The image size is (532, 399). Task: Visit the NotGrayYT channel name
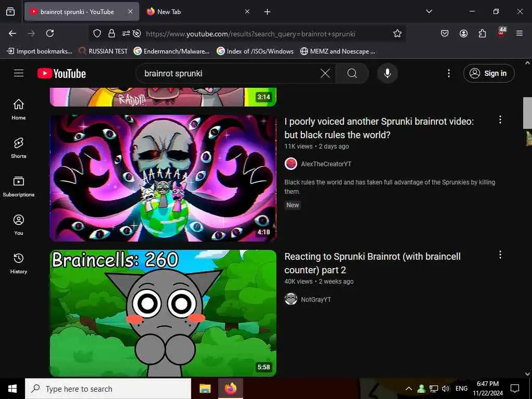[316, 299]
